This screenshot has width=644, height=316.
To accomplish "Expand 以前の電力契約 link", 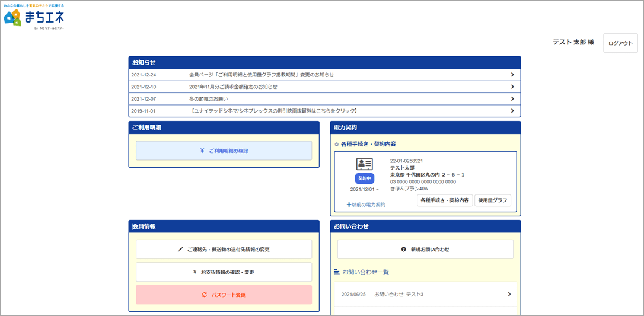I will [x=366, y=204].
